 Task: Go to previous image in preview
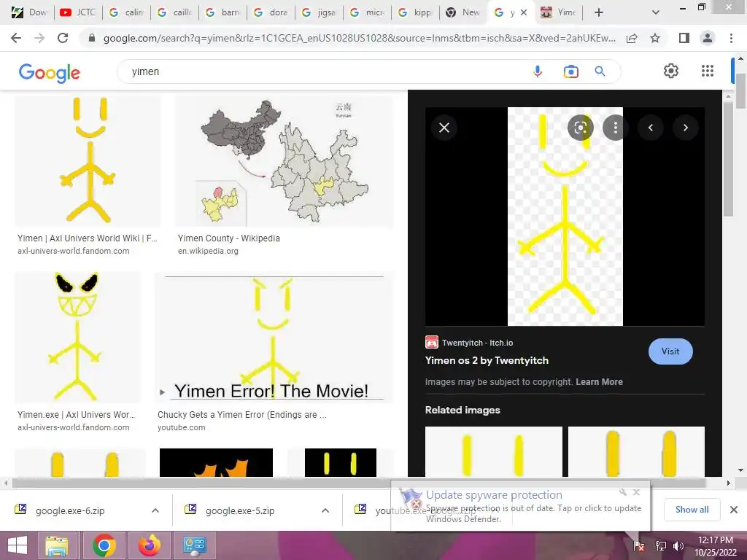pyautogui.click(x=650, y=128)
